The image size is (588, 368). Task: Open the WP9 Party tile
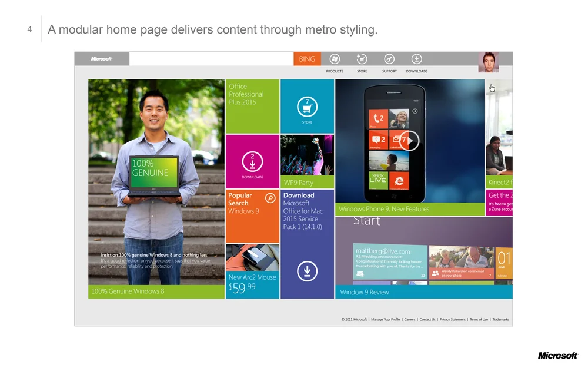pyautogui.click(x=307, y=161)
